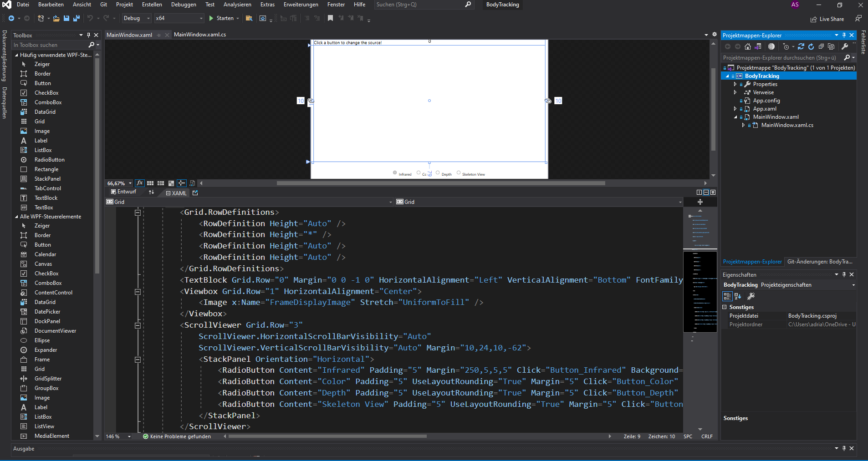Screen dimensions: 868x461
Task: Click Show All Files icon in Projektmappen-Explorer
Action: 831,46
